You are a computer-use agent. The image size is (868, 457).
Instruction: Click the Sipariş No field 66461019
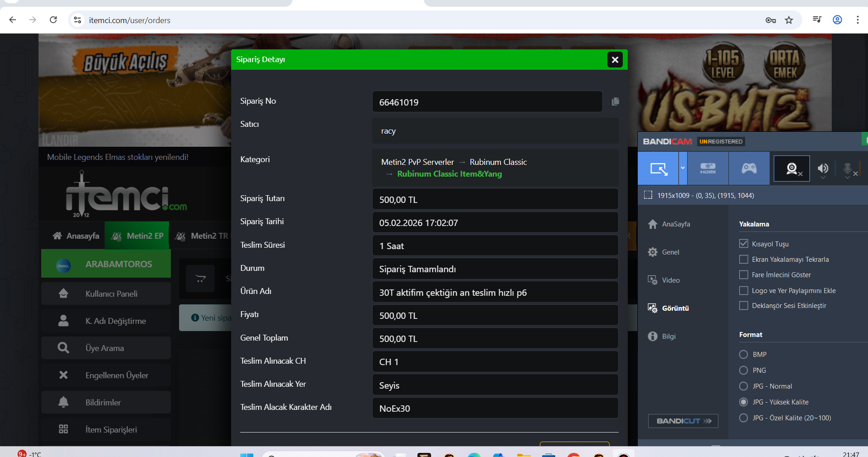pyautogui.click(x=487, y=102)
